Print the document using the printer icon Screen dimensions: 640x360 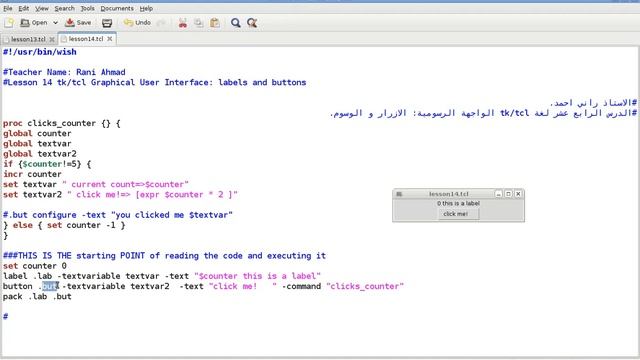(107, 23)
